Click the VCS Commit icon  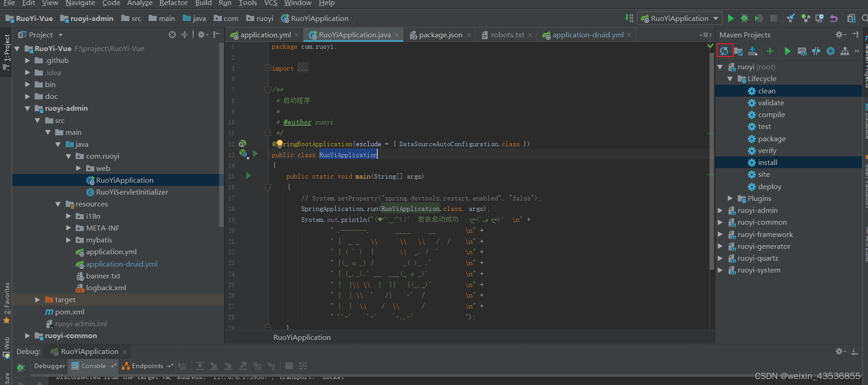tap(806, 18)
